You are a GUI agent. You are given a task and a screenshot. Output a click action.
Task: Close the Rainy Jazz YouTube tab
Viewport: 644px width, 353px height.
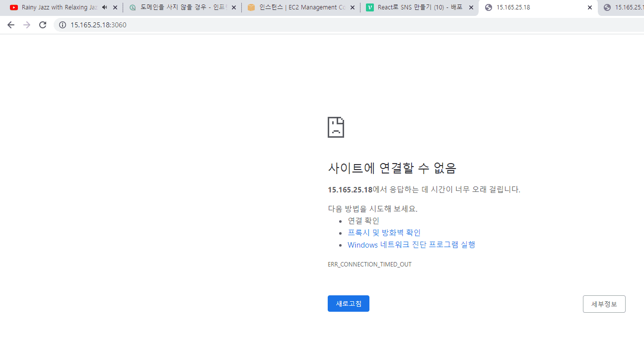pos(115,7)
